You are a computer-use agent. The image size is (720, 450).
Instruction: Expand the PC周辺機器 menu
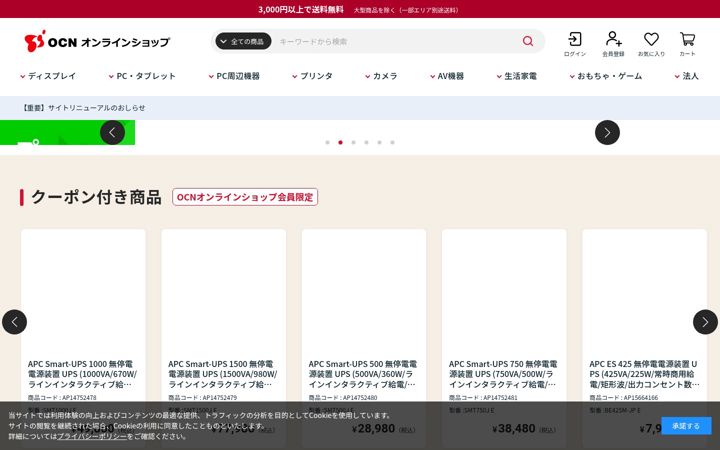(234, 76)
